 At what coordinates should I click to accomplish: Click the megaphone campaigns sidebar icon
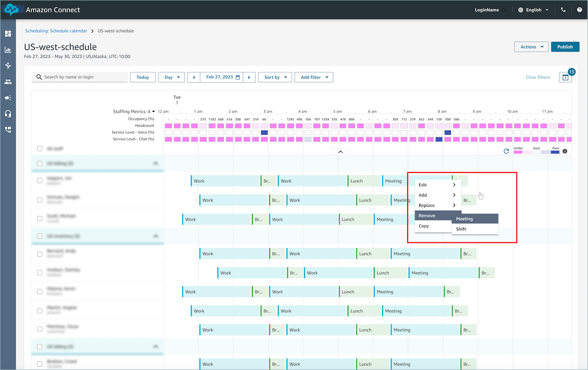click(8, 98)
